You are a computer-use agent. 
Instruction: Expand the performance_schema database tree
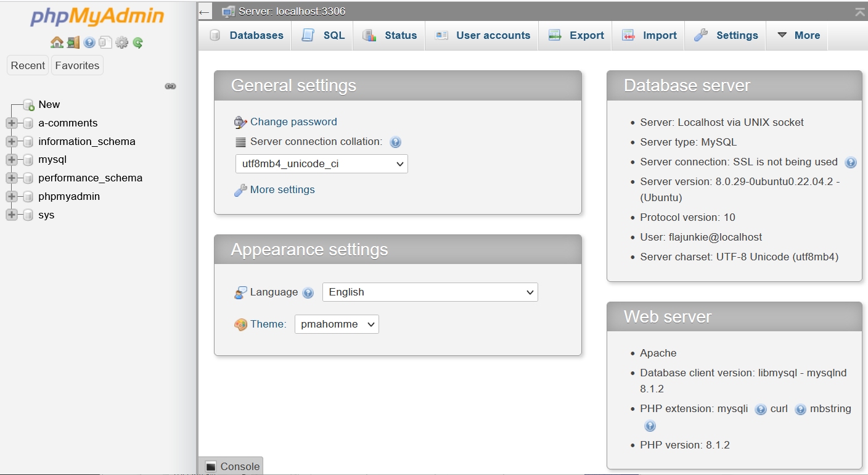click(x=12, y=178)
